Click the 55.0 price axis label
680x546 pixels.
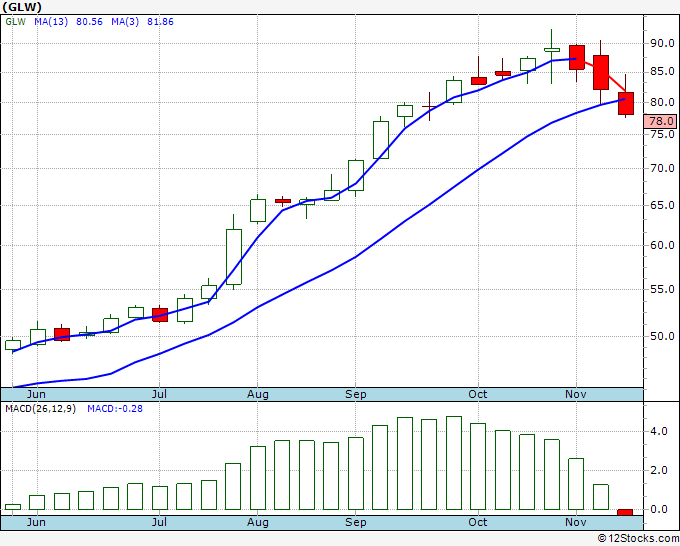(x=662, y=289)
